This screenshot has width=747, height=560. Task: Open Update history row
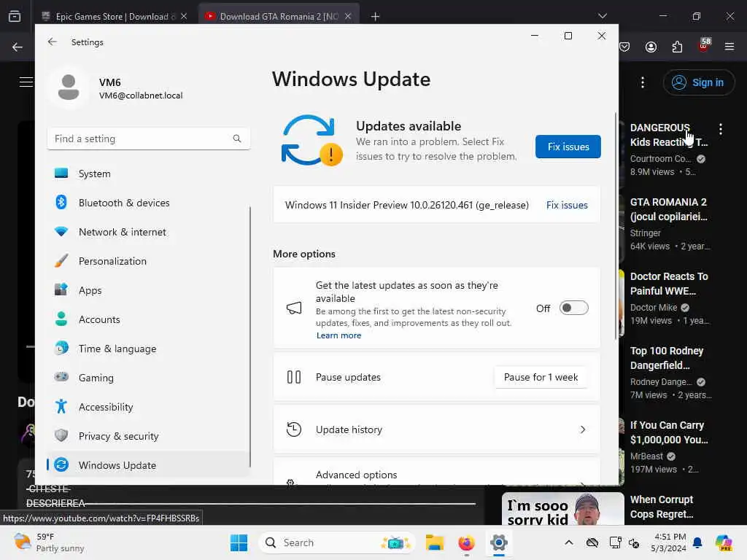tap(436, 429)
